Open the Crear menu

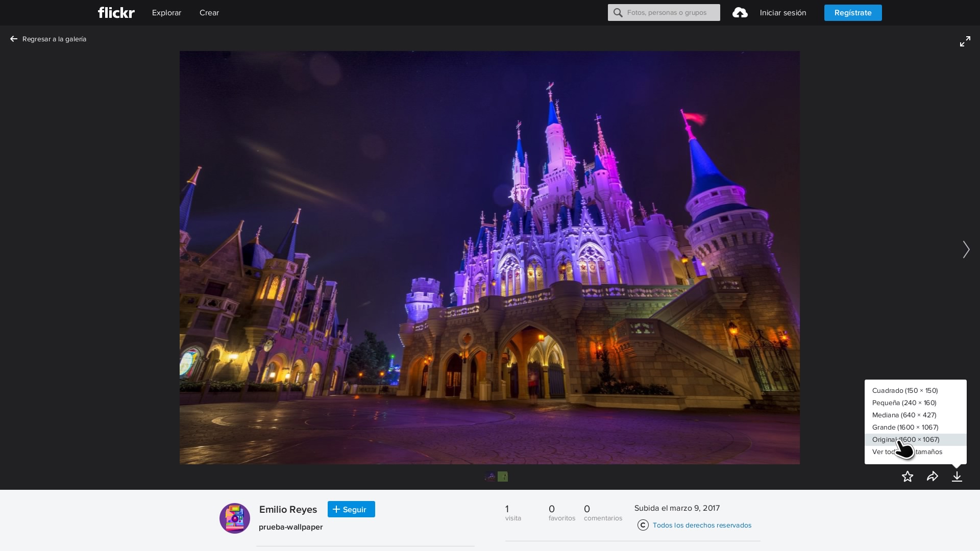click(209, 13)
